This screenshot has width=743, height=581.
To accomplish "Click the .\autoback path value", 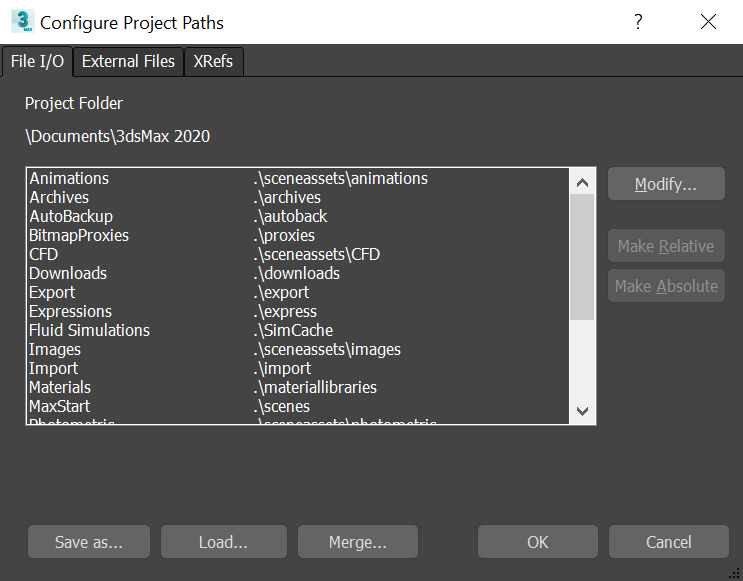I will pos(290,217).
